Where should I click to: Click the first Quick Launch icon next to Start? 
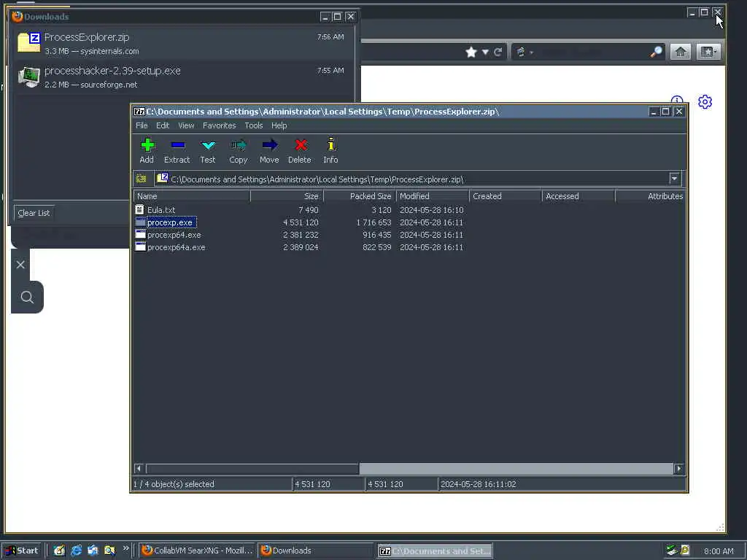point(59,551)
